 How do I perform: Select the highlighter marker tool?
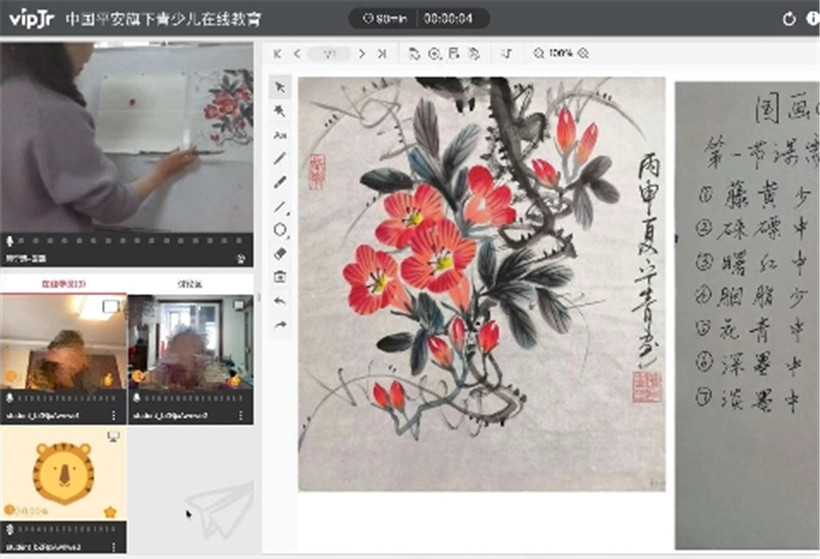[x=280, y=182]
